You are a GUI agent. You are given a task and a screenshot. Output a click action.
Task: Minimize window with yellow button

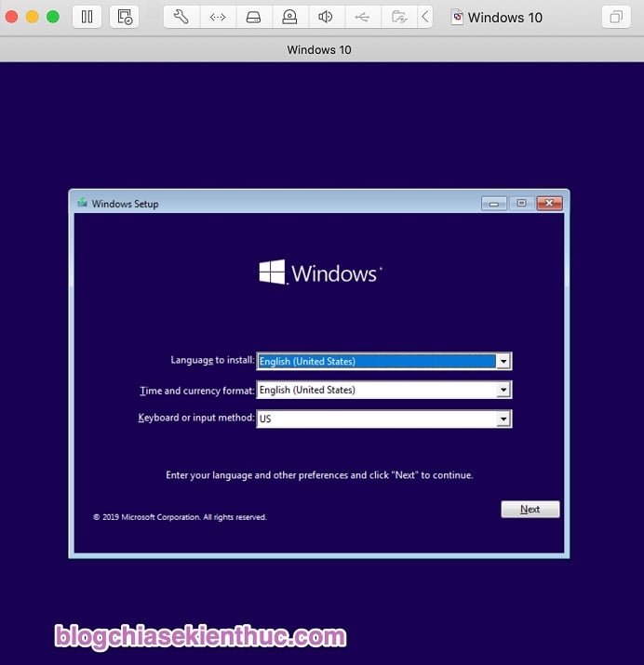[x=33, y=17]
